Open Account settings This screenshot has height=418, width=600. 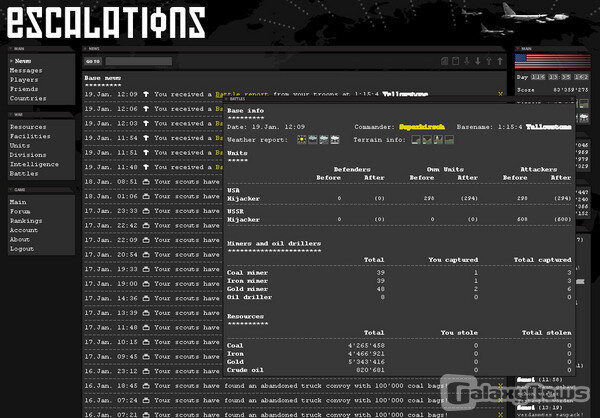(x=24, y=230)
